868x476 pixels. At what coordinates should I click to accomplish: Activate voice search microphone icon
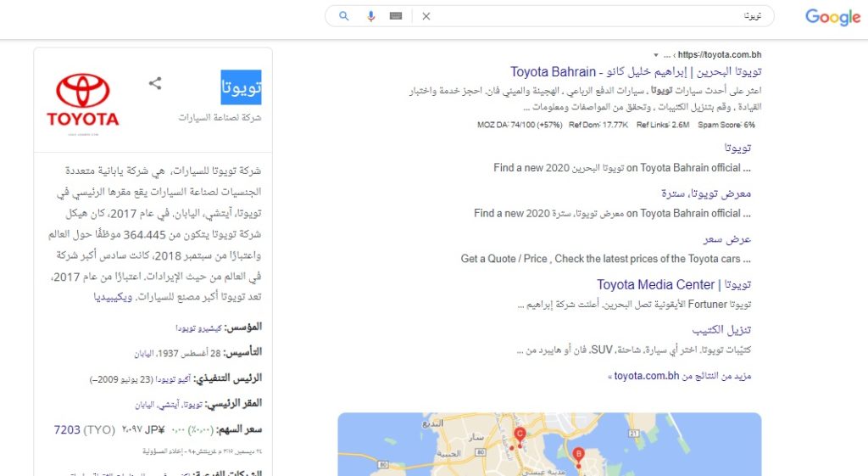371,16
